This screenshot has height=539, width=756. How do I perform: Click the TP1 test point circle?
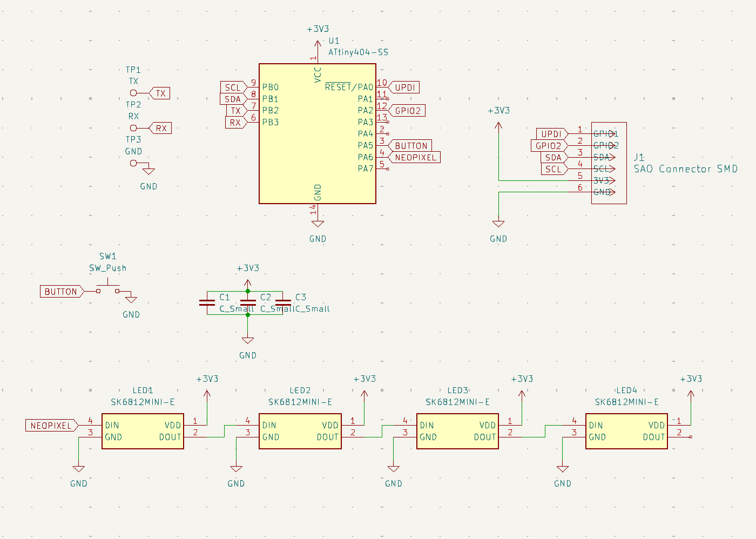pos(134,92)
